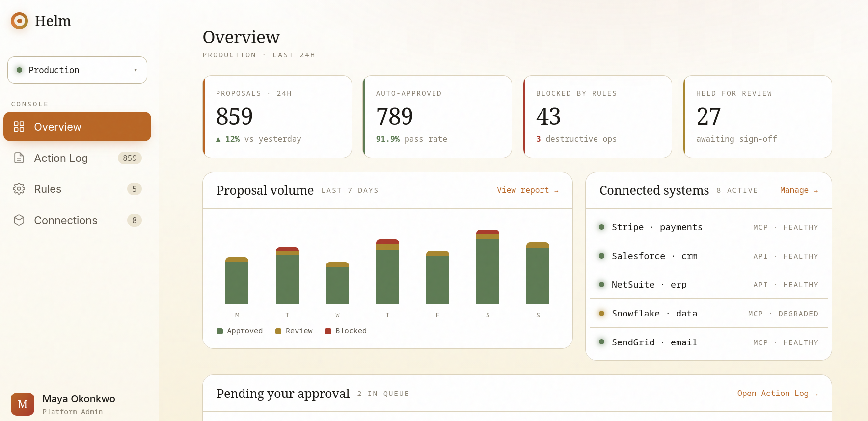Open the Action Log document icon
The width and height of the screenshot is (868, 421).
[x=19, y=158]
